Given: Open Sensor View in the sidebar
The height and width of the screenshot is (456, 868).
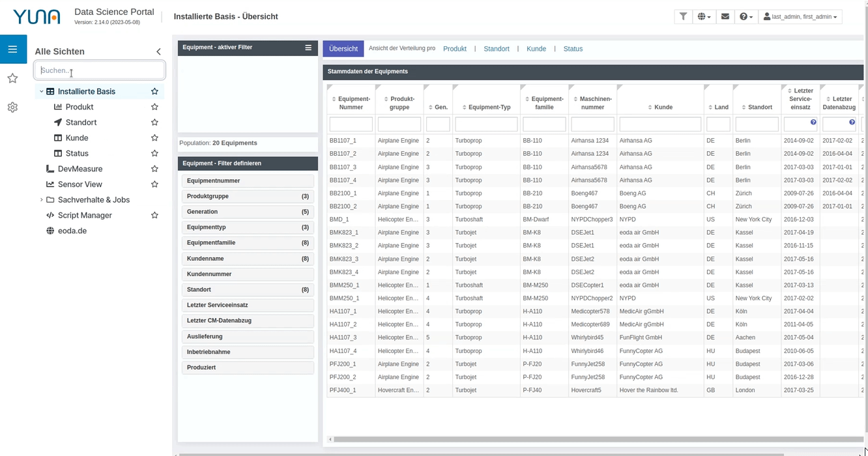Looking at the screenshot, I should 80,184.
